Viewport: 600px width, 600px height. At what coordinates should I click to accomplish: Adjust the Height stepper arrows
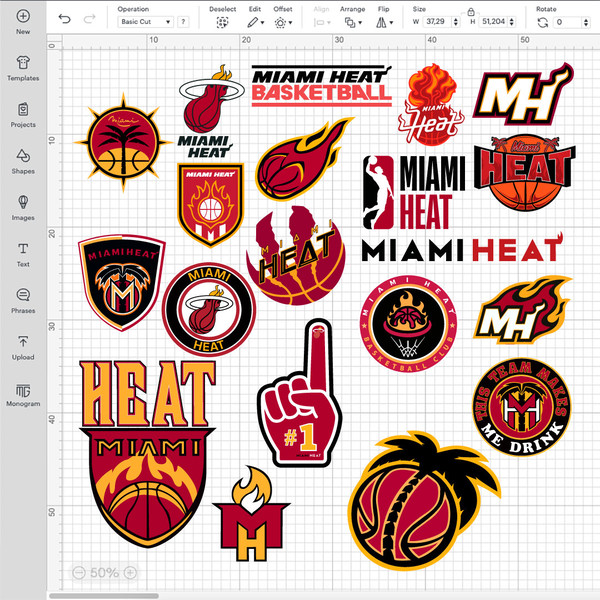point(512,22)
